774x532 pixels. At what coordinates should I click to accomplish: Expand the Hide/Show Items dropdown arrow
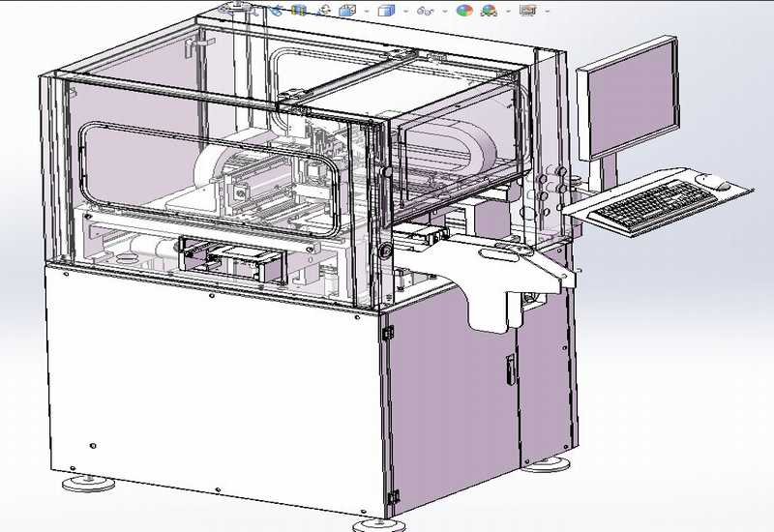(x=444, y=11)
